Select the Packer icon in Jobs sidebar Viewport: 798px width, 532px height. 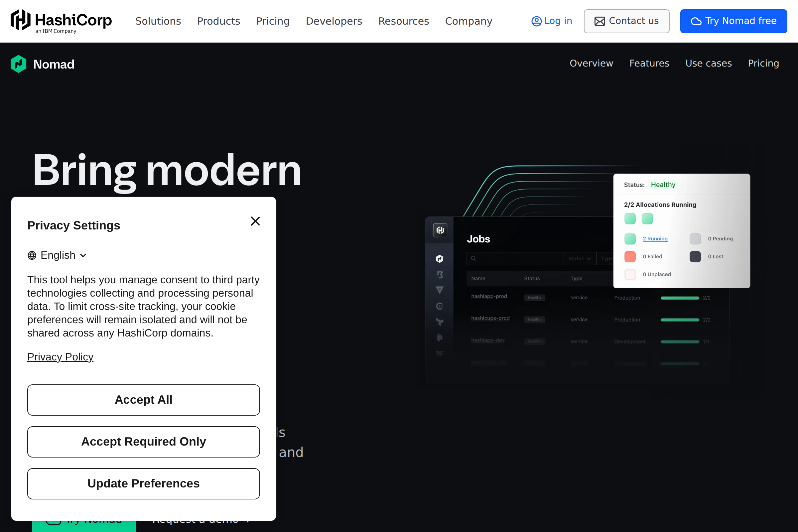tap(440, 337)
